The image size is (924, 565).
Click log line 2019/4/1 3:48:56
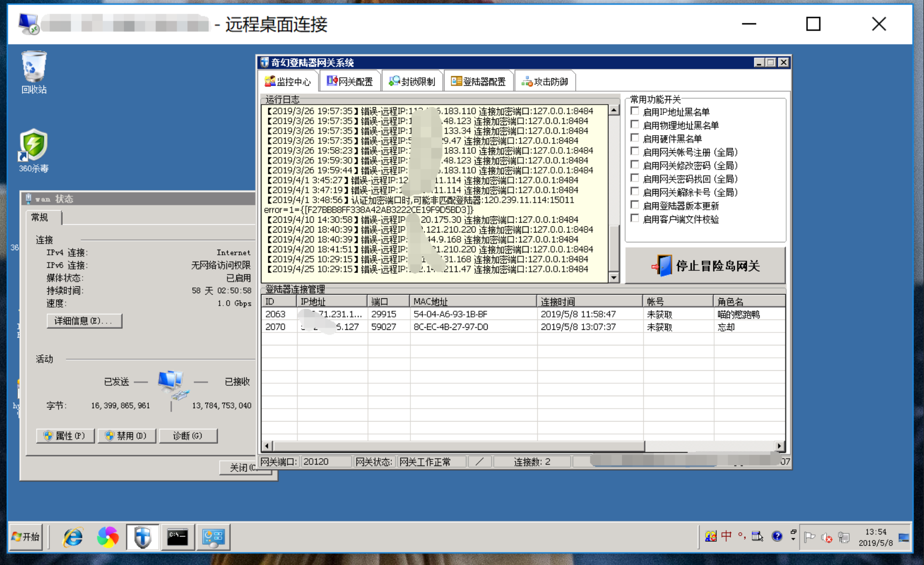[420, 200]
